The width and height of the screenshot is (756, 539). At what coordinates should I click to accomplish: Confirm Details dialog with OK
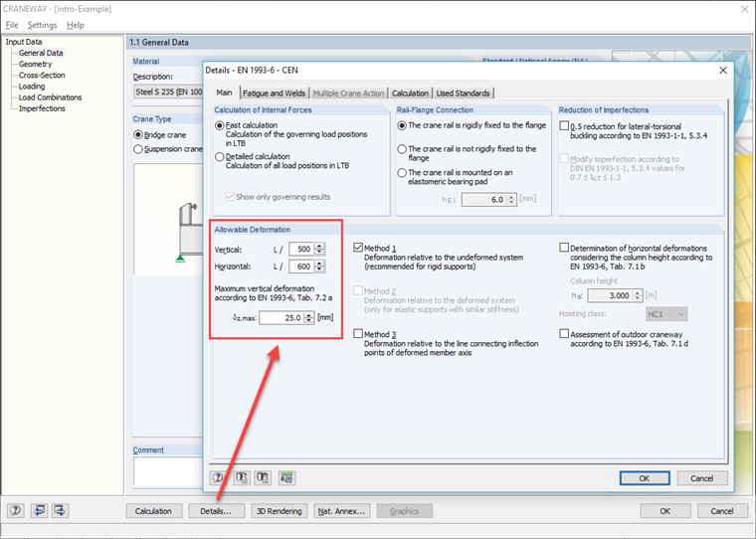tap(645, 478)
